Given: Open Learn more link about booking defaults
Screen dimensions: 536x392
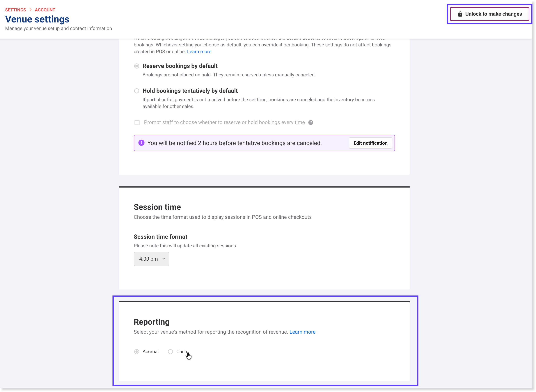Looking at the screenshot, I should (x=199, y=52).
